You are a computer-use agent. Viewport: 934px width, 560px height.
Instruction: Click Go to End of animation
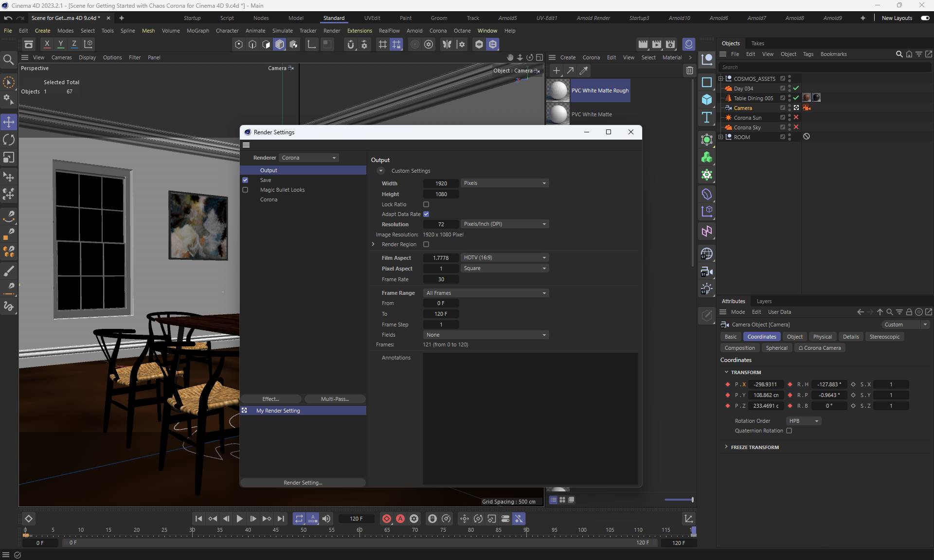(281, 519)
